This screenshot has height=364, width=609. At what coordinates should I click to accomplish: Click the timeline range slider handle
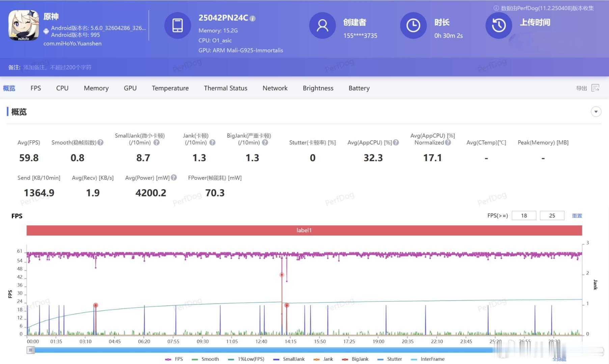[x=31, y=350]
